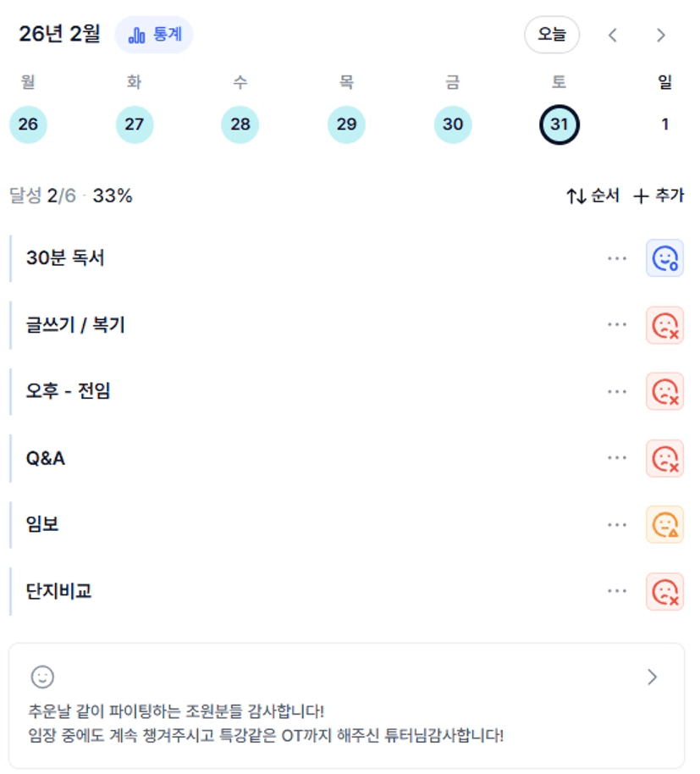Open the 통계 statistics view
Image resolution: width=700 pixels, height=774 pixels.
[154, 35]
